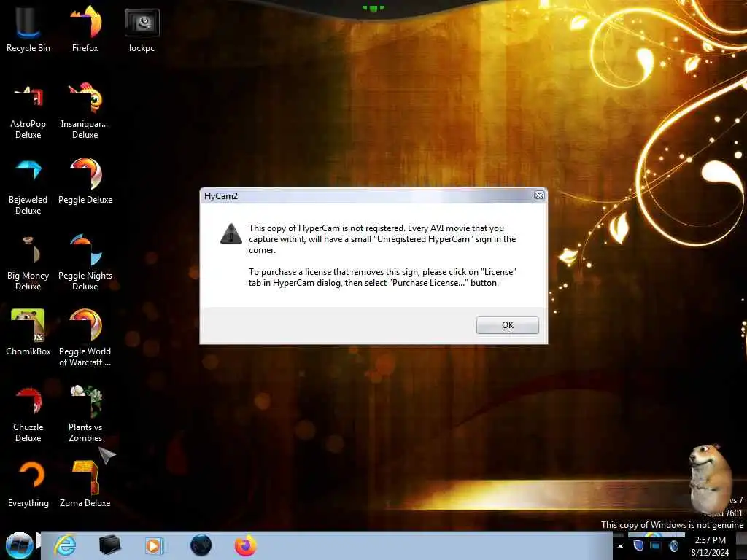Screen dimensions: 747x560
Task: Click the network tray icon
Action: 656,545
